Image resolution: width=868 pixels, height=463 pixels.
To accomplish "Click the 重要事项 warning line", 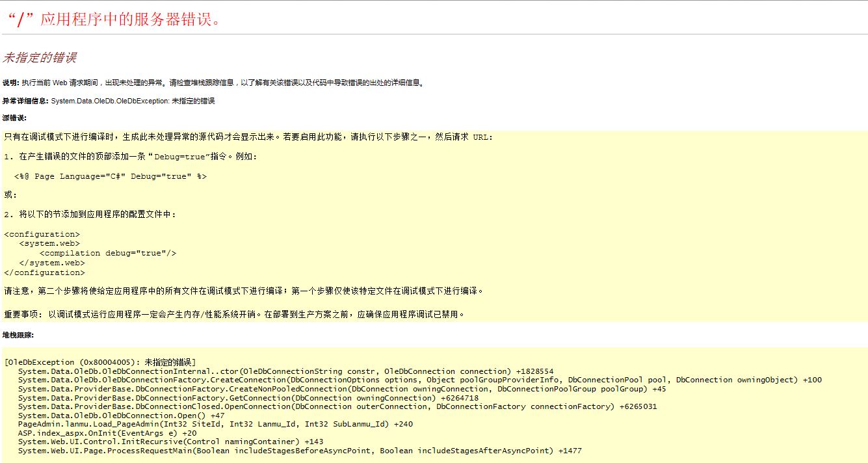I will point(234,314).
